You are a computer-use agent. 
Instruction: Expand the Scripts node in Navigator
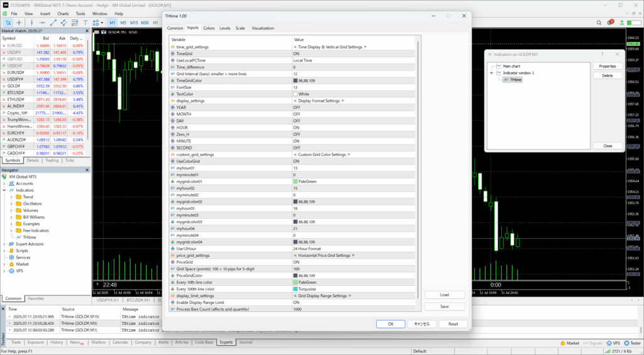pos(4,251)
